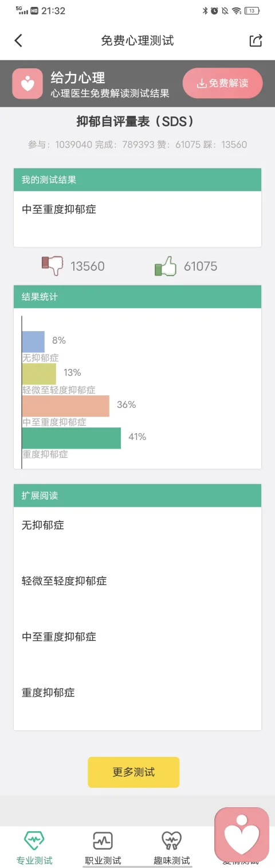The height and width of the screenshot is (868, 275).
Task: Open the share icon at top right
Action: [x=256, y=40]
